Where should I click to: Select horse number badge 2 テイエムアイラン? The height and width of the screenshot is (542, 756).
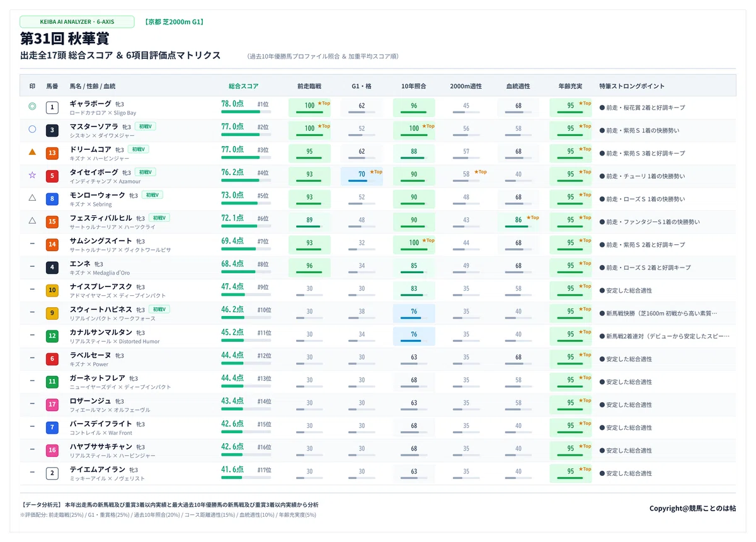(52, 473)
